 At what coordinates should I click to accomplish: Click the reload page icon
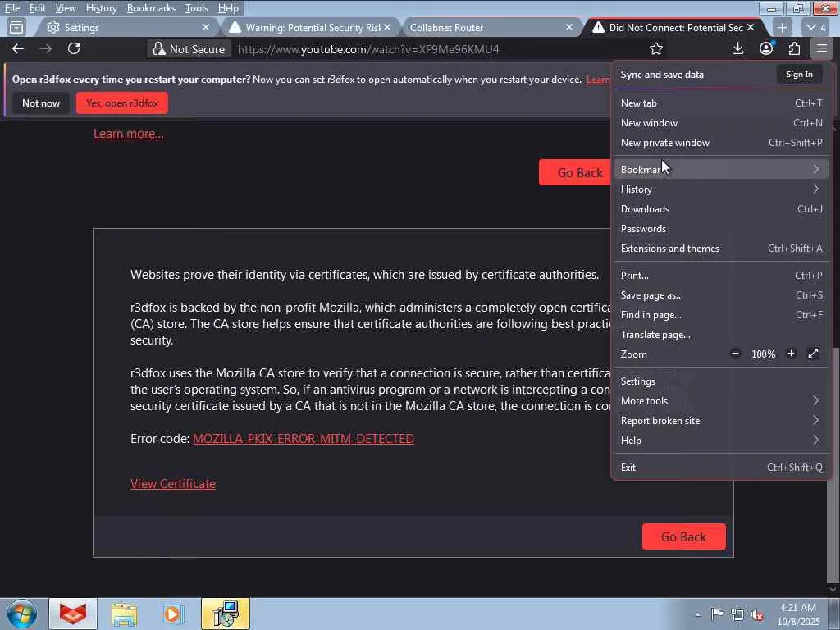[74, 48]
